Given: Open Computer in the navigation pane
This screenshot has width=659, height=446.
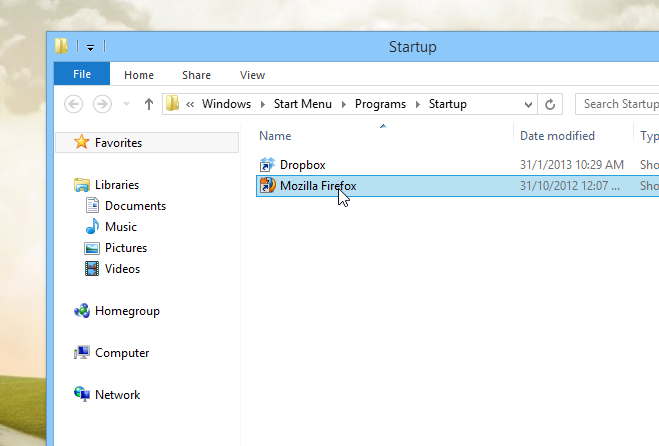Looking at the screenshot, I should 122,353.
